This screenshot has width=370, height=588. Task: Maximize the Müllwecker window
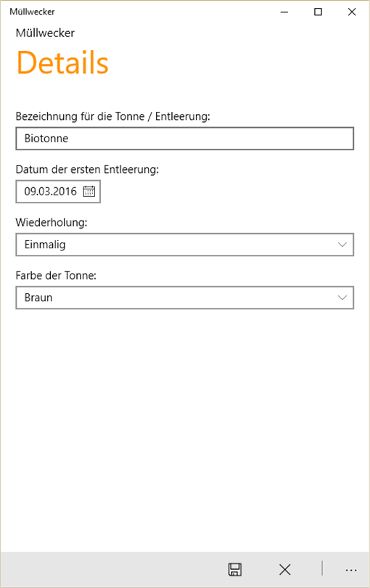coord(318,12)
